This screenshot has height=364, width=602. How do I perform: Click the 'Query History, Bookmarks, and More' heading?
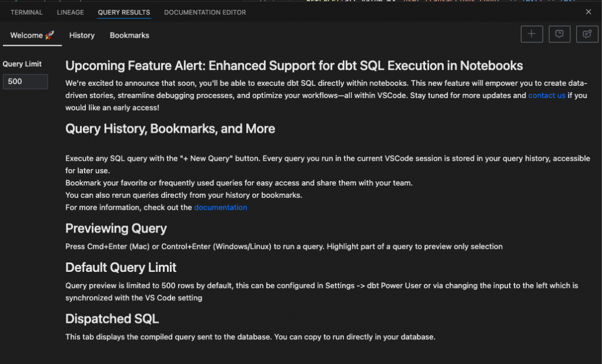(x=170, y=129)
